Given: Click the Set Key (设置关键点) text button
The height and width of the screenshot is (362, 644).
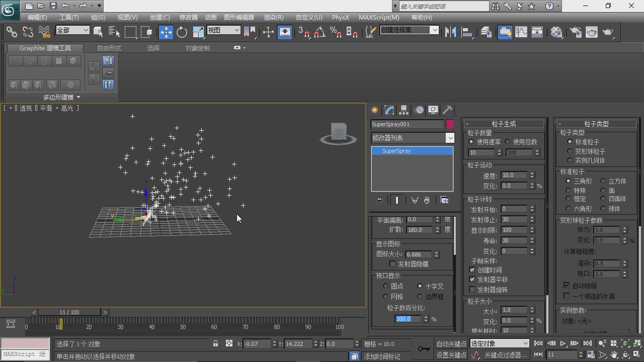Looking at the screenshot, I should tap(451, 355).
